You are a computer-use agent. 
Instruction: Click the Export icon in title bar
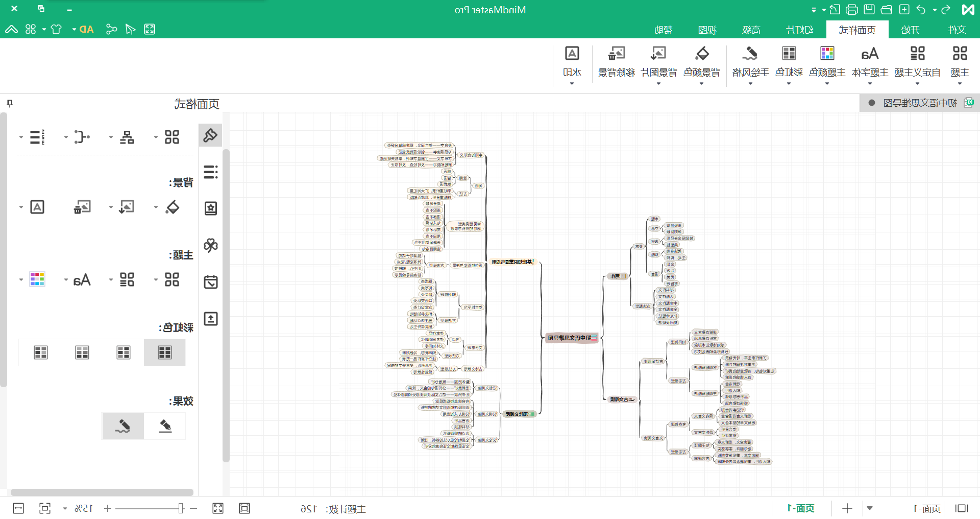click(x=835, y=9)
